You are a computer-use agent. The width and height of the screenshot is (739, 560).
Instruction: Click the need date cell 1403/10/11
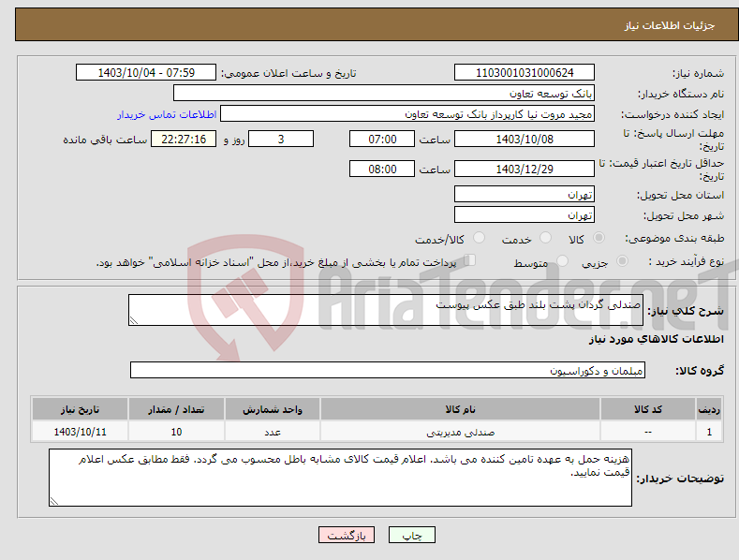point(81,432)
